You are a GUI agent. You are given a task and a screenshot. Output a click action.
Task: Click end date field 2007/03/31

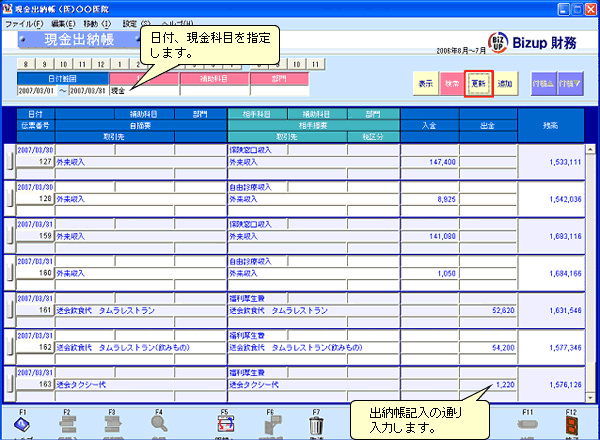point(88,91)
